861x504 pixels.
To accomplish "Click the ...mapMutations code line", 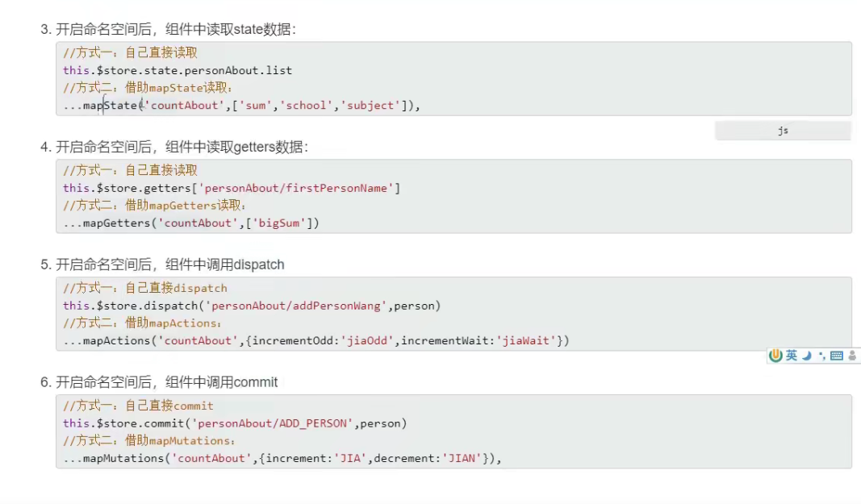I will tap(282, 459).
